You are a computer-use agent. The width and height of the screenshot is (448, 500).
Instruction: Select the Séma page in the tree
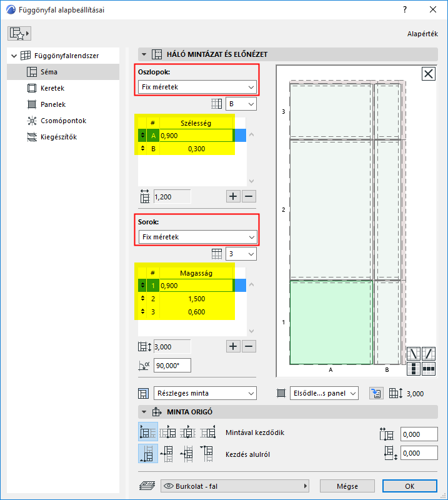(x=63, y=72)
